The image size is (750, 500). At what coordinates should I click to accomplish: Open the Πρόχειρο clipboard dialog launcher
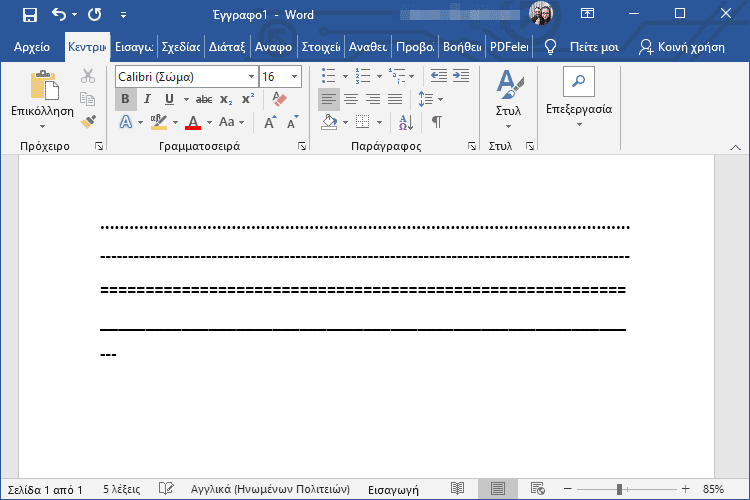99,146
